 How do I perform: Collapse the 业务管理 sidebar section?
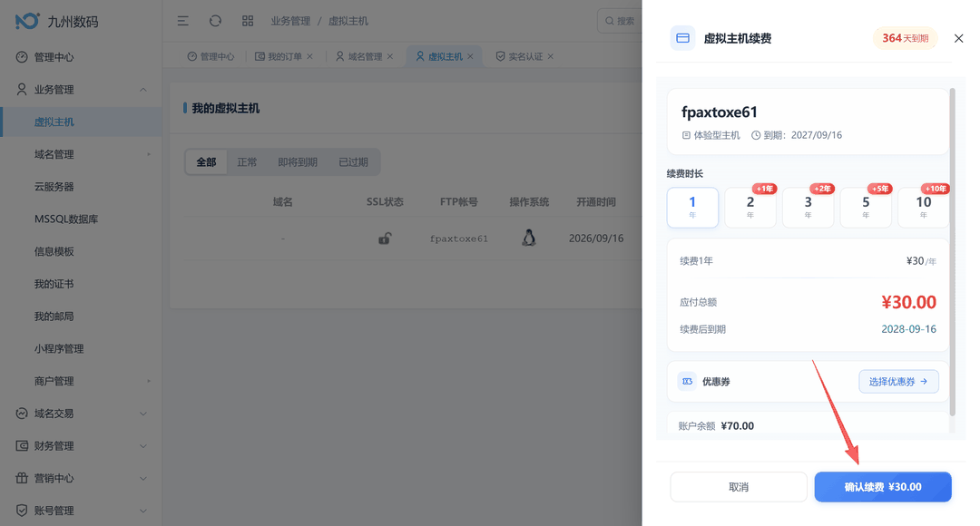pyautogui.click(x=143, y=90)
